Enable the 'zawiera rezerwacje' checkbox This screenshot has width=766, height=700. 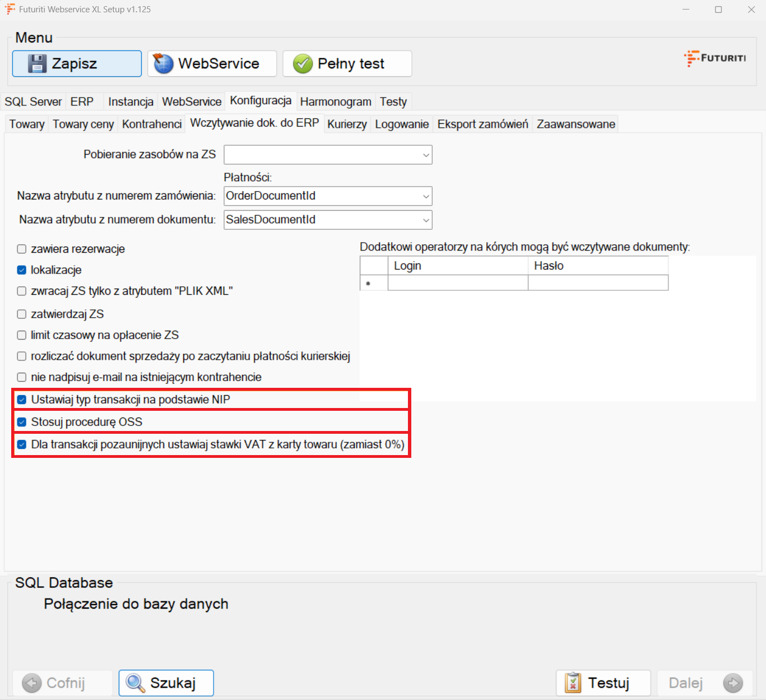(22, 249)
